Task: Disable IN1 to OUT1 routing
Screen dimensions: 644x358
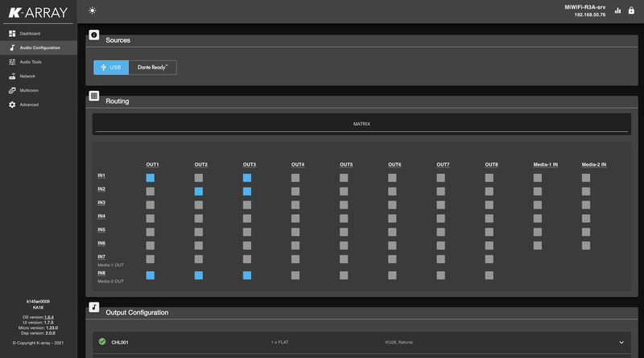Action: pyautogui.click(x=151, y=178)
